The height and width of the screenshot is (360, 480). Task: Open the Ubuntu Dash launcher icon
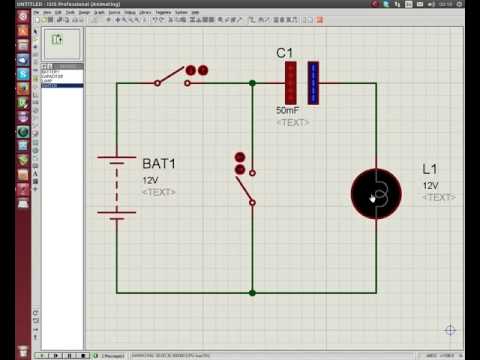(x=23, y=16)
